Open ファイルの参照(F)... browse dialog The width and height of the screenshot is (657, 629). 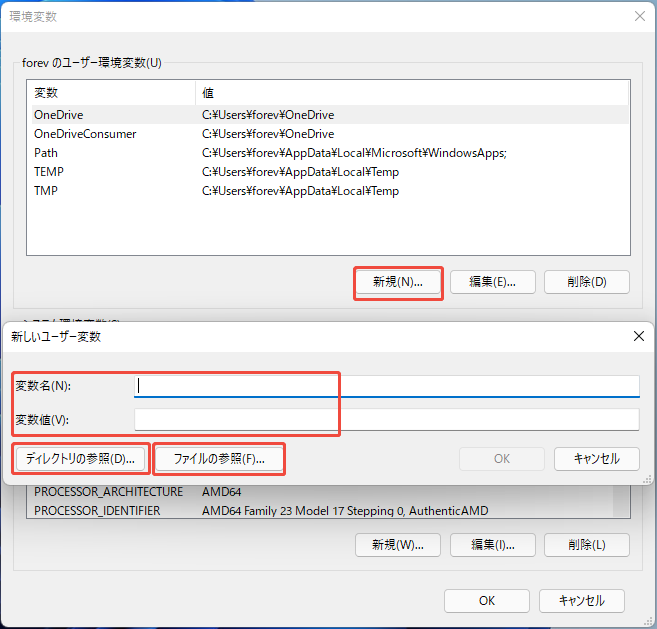(219, 459)
